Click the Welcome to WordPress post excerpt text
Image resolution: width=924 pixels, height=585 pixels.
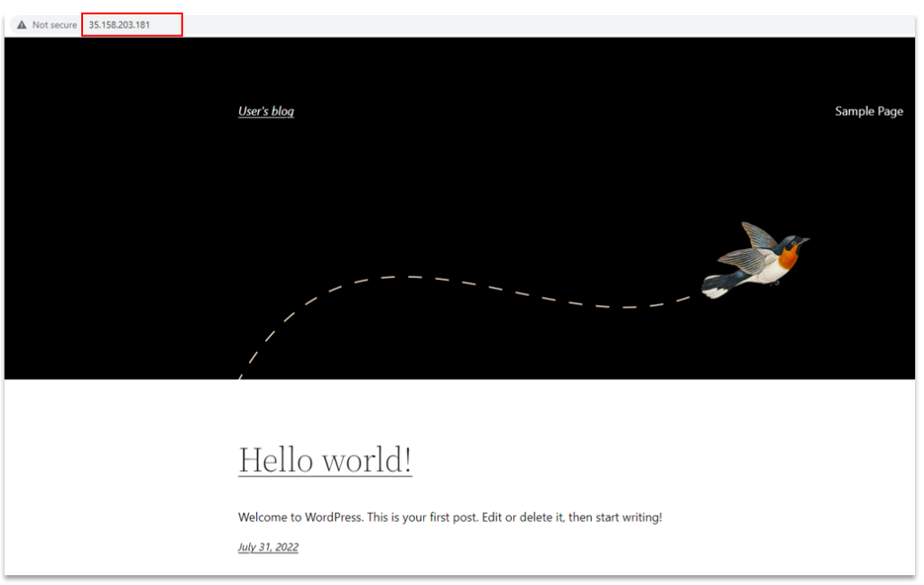[x=449, y=517]
